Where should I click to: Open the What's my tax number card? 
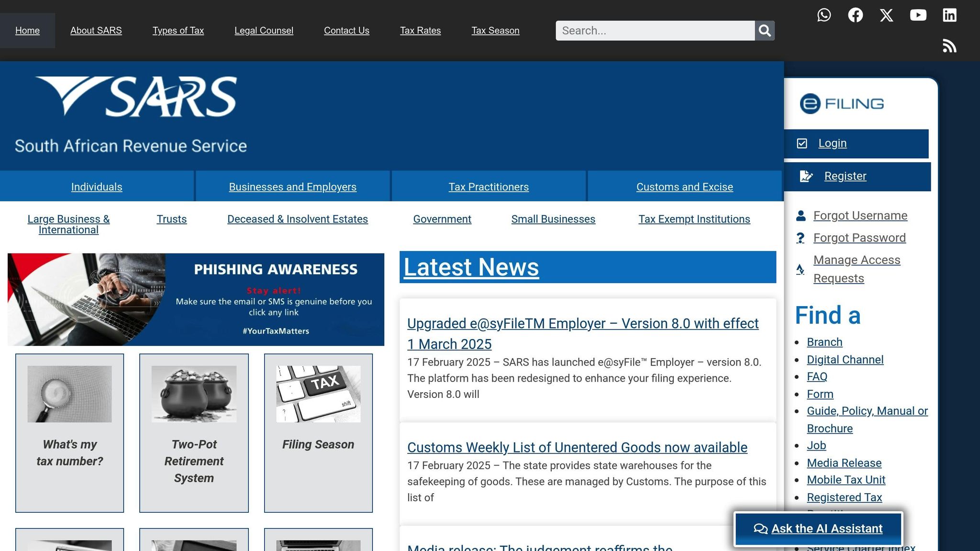coord(69,433)
